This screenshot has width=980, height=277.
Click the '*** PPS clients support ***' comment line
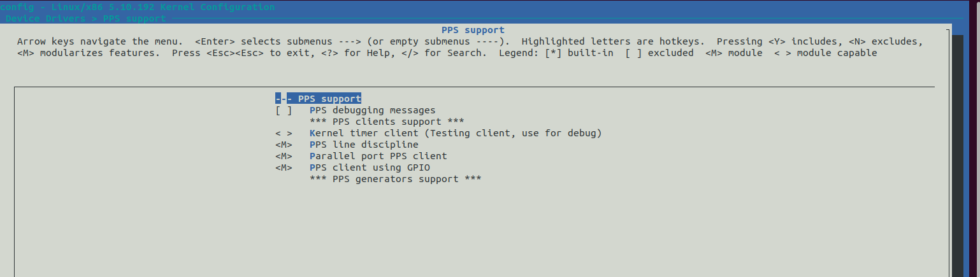coord(387,122)
